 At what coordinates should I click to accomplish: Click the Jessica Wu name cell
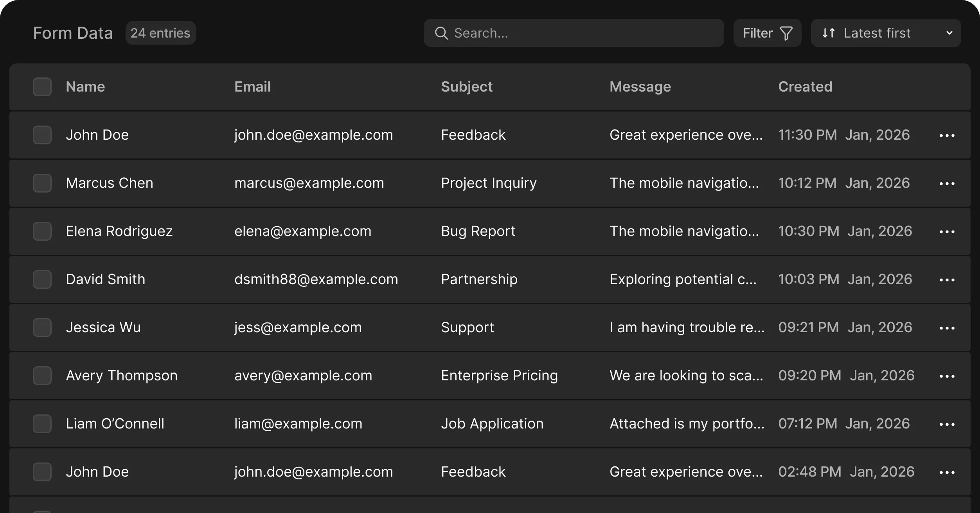(103, 328)
